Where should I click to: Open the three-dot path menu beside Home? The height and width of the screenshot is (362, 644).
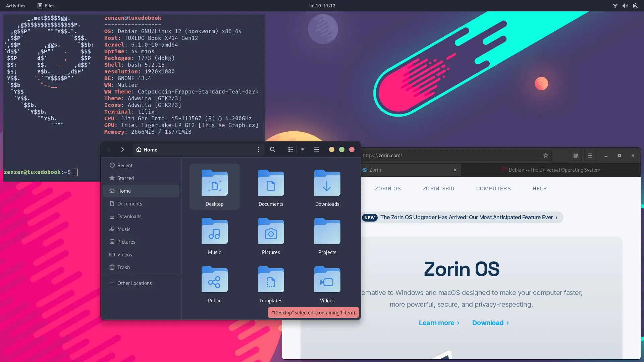coord(258,149)
